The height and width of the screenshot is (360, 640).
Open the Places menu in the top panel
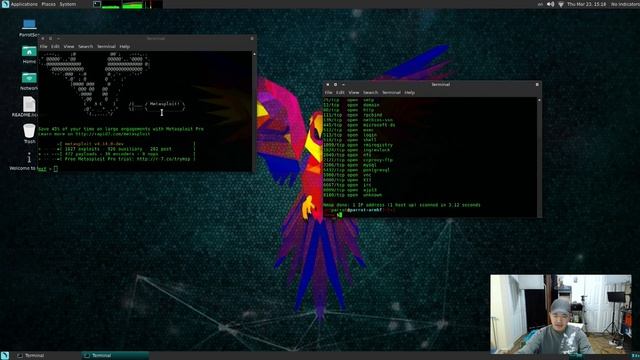click(48, 4)
